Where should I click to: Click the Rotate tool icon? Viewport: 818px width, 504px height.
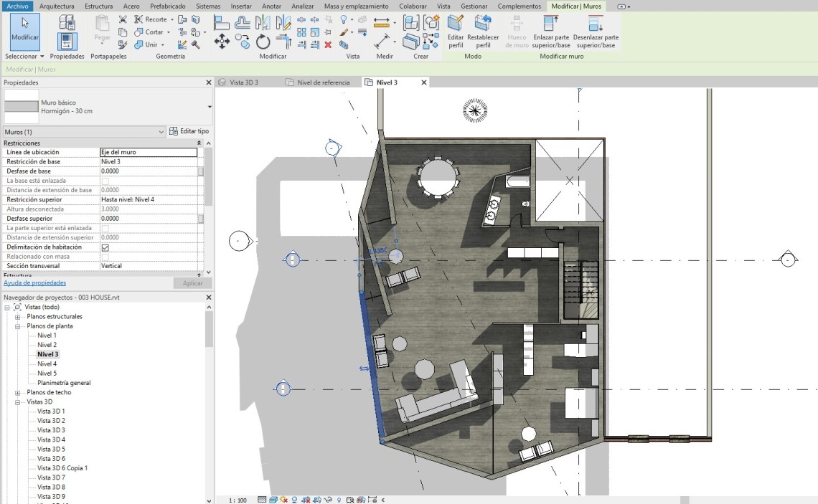[x=263, y=42]
